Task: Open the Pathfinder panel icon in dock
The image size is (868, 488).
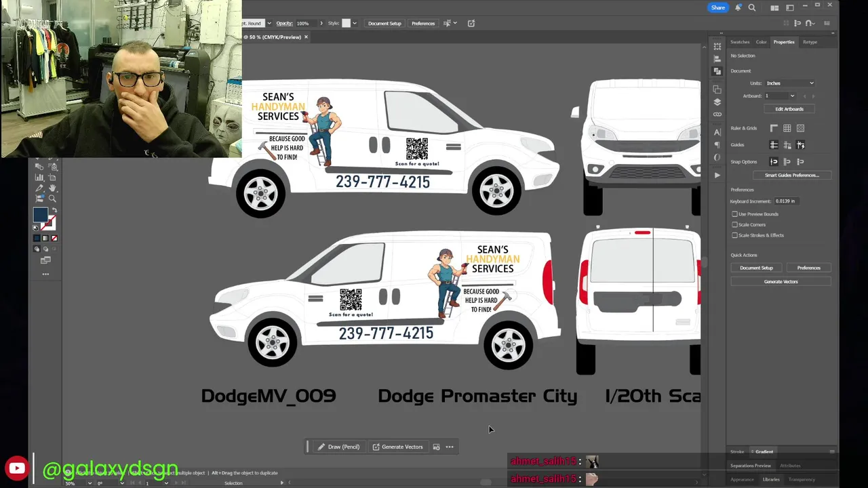Action: 717,71
